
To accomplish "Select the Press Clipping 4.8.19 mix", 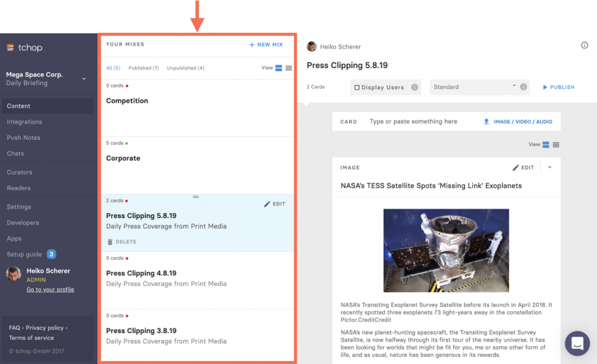I will coord(197,280).
